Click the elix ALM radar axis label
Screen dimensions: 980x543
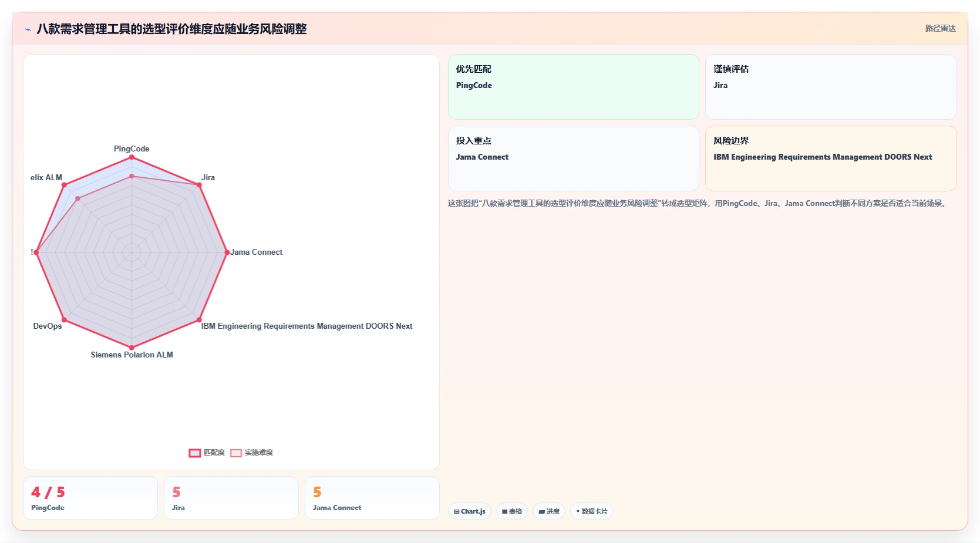point(46,177)
